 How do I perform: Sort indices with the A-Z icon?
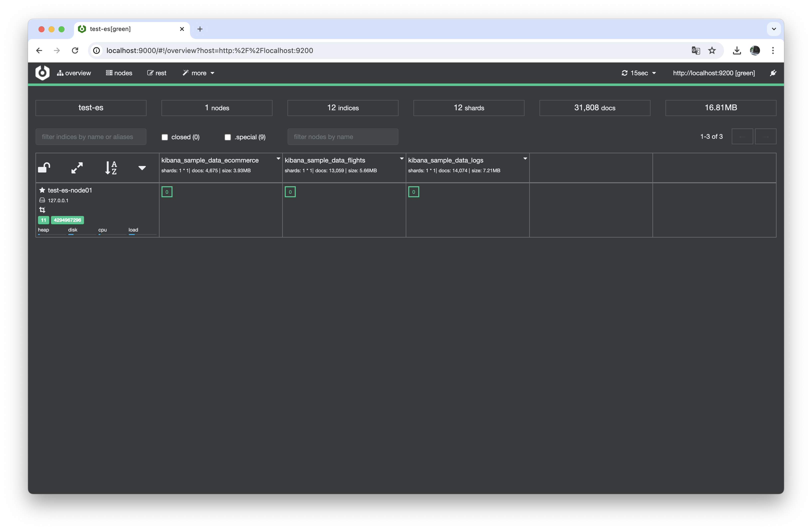coord(111,167)
